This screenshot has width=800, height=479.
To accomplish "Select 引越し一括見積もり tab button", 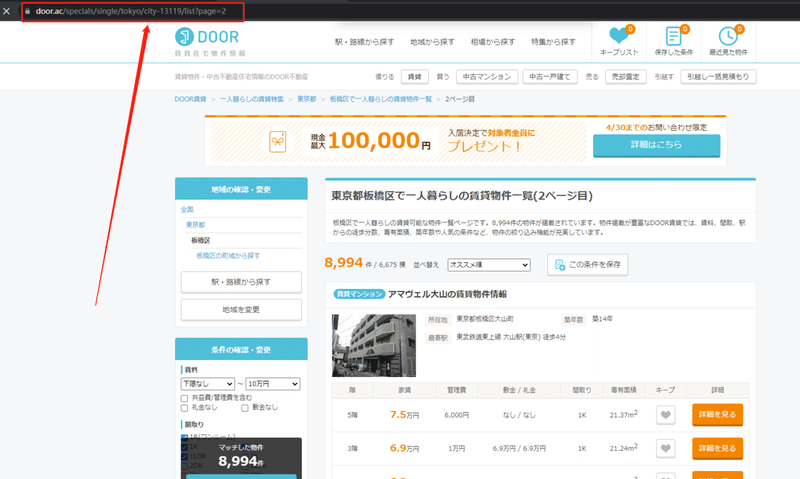I will (x=718, y=77).
